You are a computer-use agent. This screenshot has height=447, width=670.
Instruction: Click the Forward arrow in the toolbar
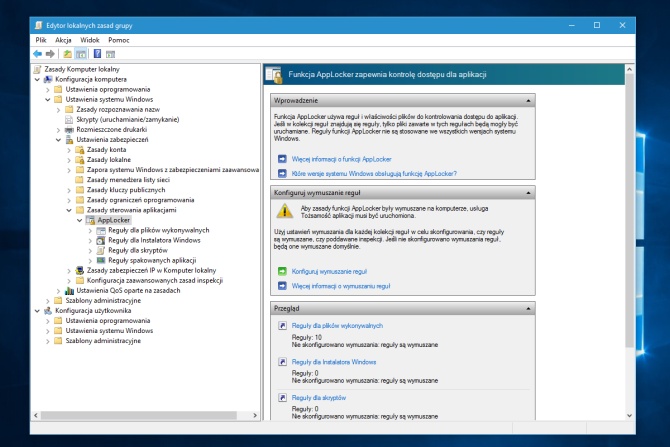[x=50, y=53]
